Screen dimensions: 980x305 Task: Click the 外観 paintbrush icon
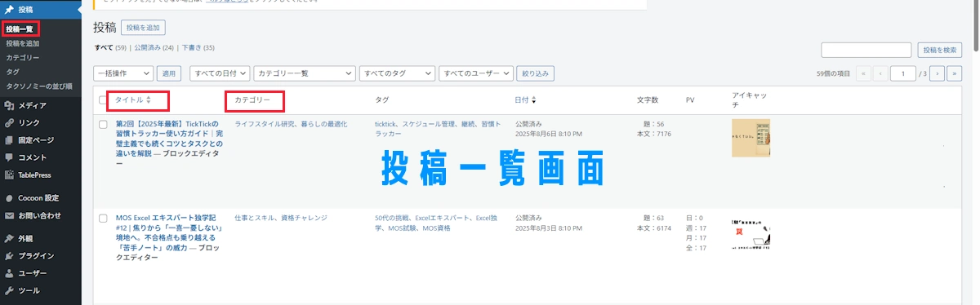pyautogui.click(x=9, y=239)
